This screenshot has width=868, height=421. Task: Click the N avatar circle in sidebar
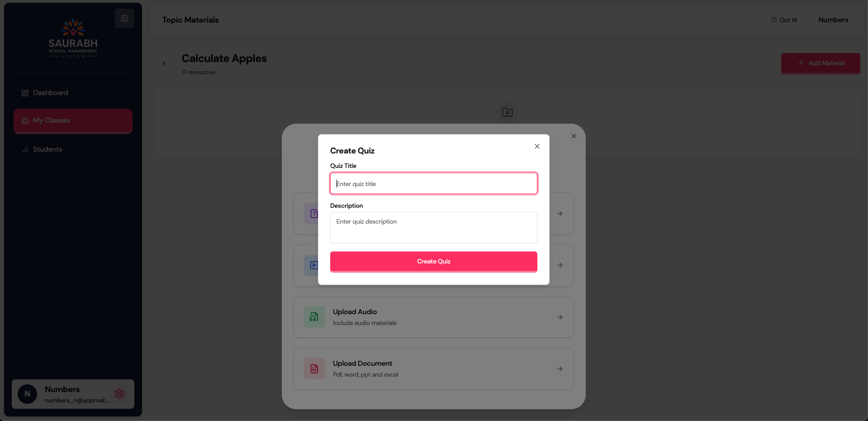tap(27, 394)
